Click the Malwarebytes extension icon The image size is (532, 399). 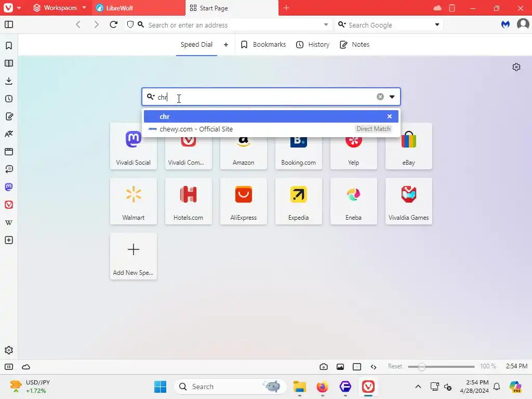(506, 24)
